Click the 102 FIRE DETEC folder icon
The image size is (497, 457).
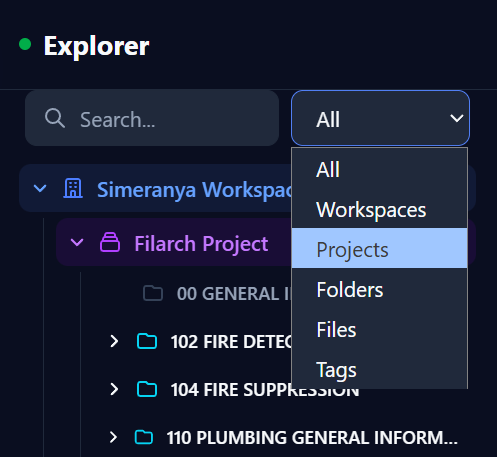click(147, 341)
